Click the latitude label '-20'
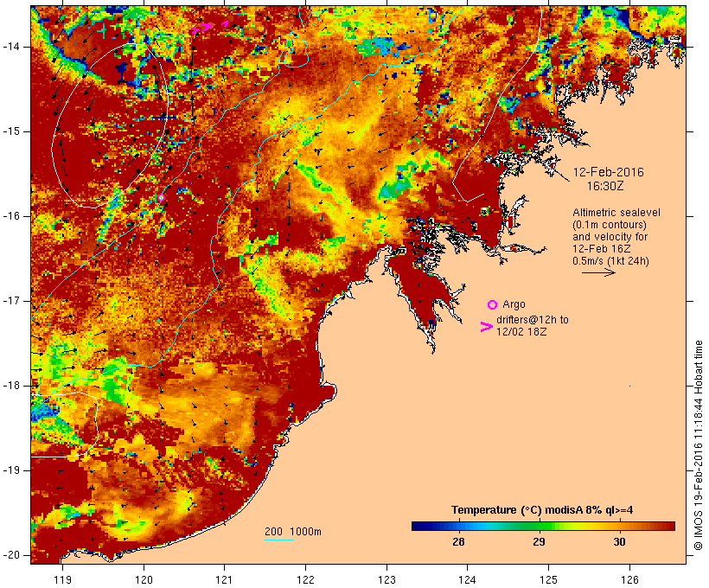 tap(11, 555)
